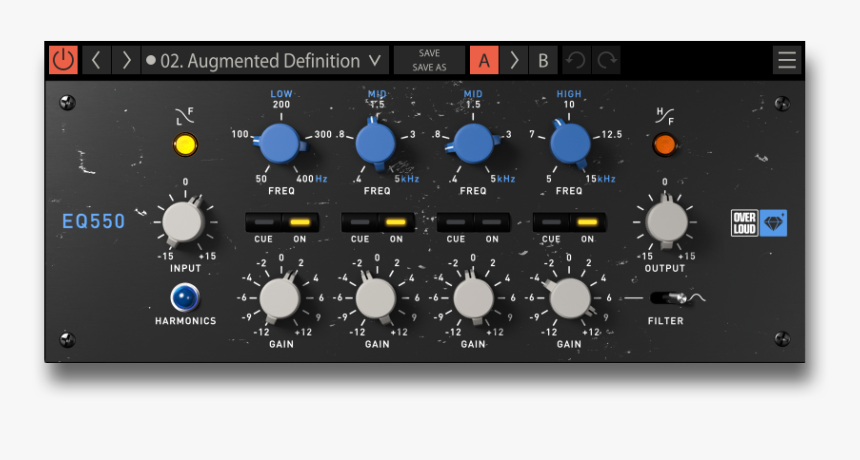Toggle ON switch for HIGH band

[x=588, y=223]
